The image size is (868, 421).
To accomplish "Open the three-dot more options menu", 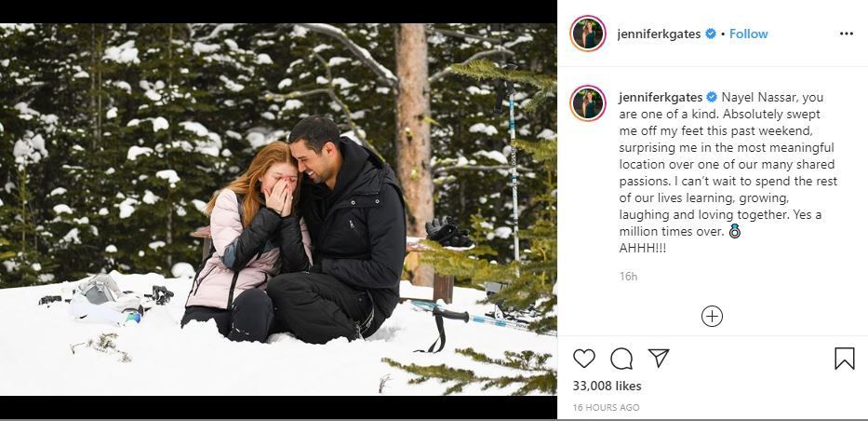I will (x=846, y=34).
